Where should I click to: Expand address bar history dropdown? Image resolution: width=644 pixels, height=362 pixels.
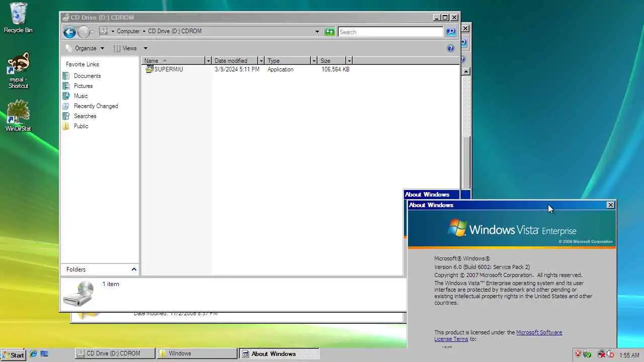coord(317,32)
